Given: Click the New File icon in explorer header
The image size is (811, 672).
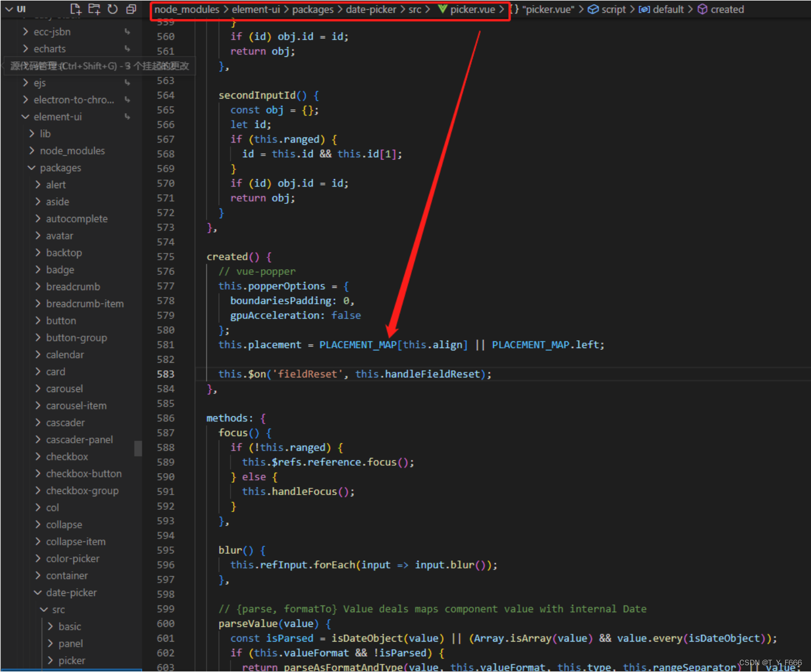Looking at the screenshot, I should [x=76, y=9].
